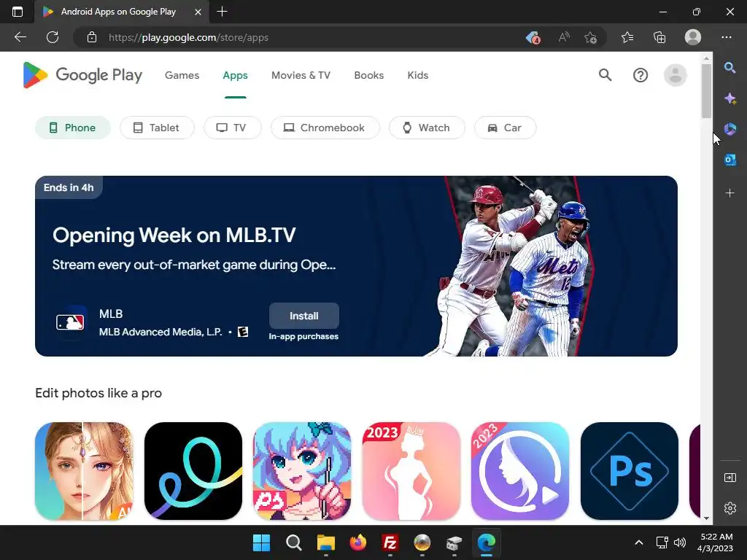Click the page scrollbar up arrow
The image size is (747, 560).
point(706,58)
